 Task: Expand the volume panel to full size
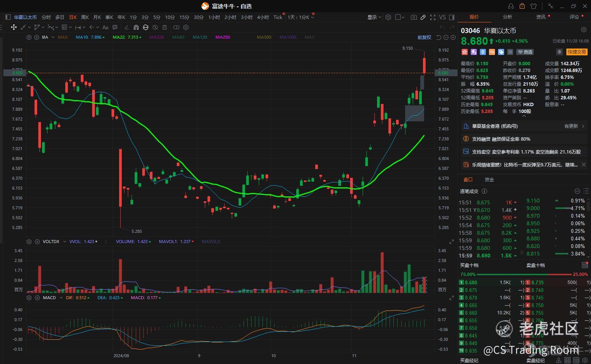click(x=451, y=242)
